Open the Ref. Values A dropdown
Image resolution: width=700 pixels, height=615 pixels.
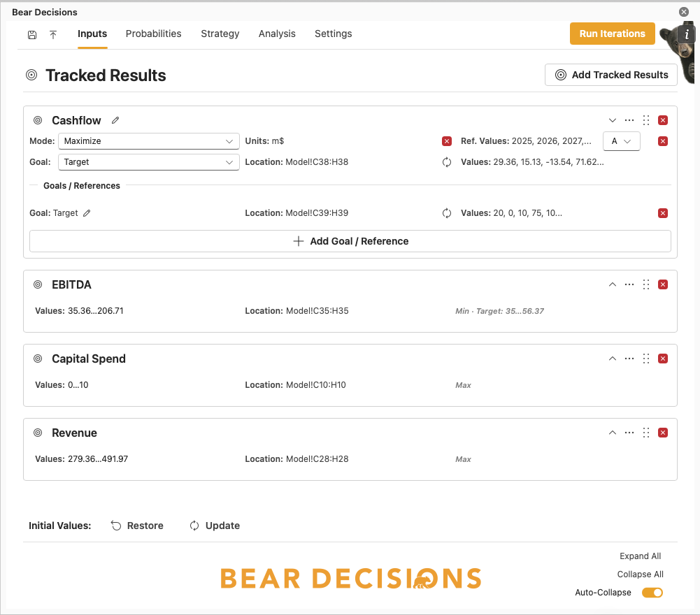tap(622, 141)
